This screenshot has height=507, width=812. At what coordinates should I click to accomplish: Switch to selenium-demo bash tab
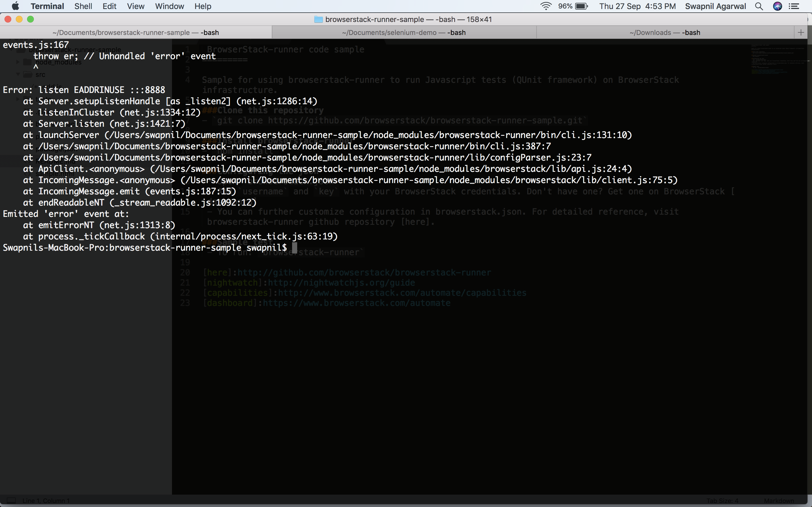pyautogui.click(x=404, y=32)
